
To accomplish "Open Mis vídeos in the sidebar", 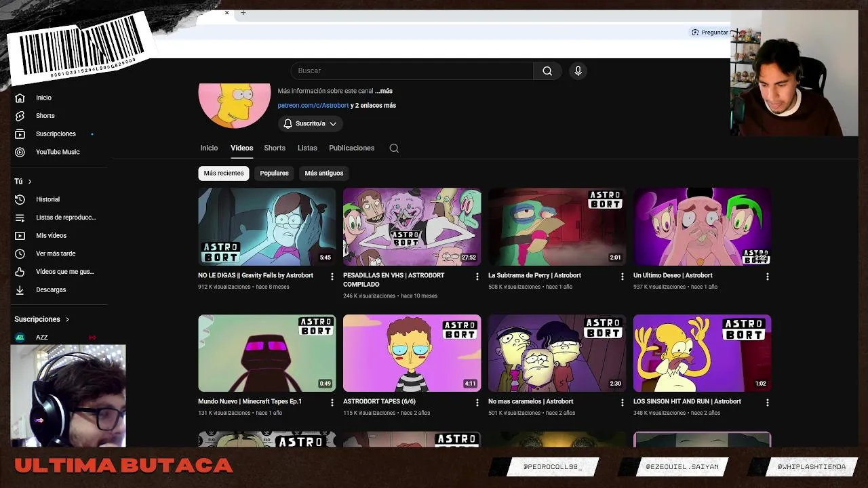I will click(x=51, y=235).
